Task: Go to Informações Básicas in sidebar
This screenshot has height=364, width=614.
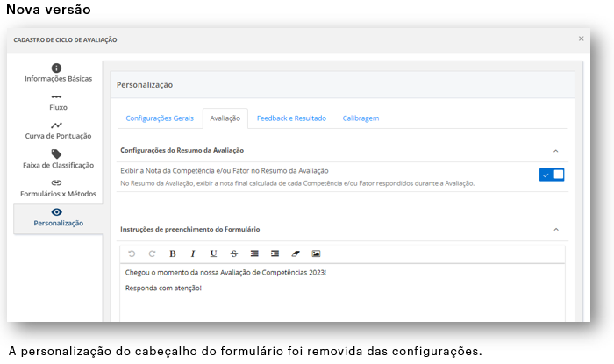Action: point(58,73)
